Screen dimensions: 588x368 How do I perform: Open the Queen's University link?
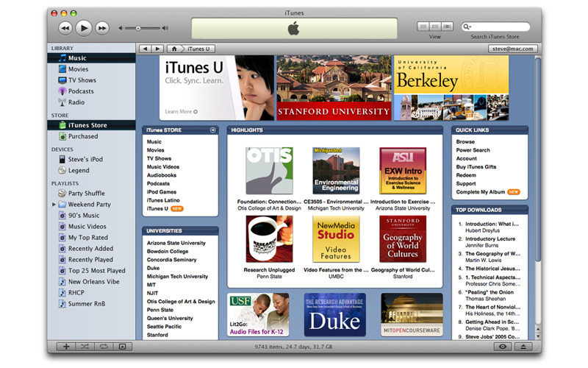170,318
